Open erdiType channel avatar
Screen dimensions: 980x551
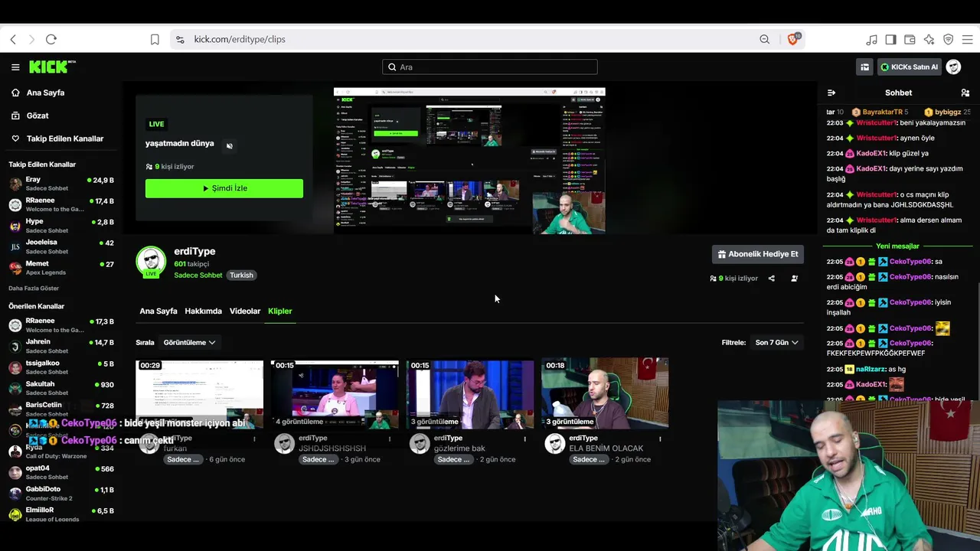point(151,262)
